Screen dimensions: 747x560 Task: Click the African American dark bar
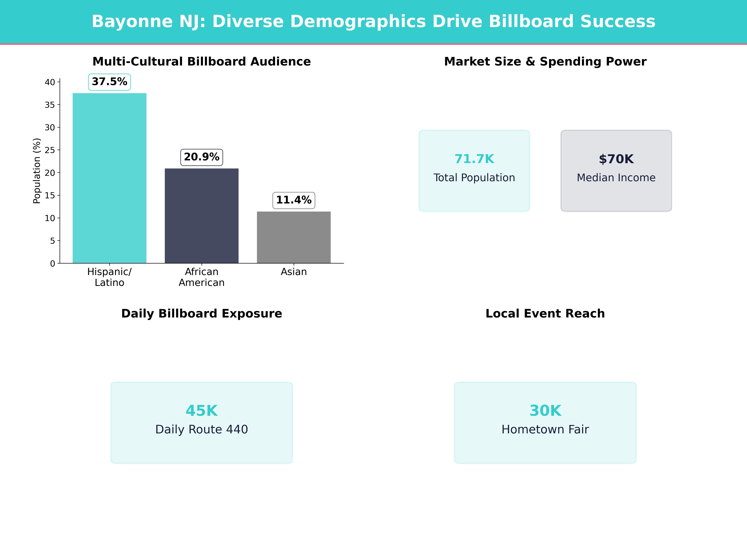pyautogui.click(x=201, y=216)
